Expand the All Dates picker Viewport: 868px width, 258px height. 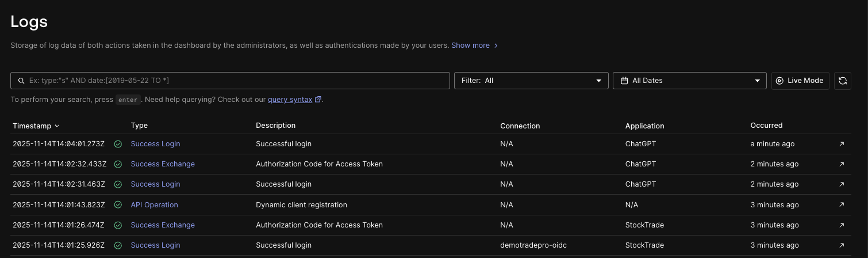click(689, 81)
